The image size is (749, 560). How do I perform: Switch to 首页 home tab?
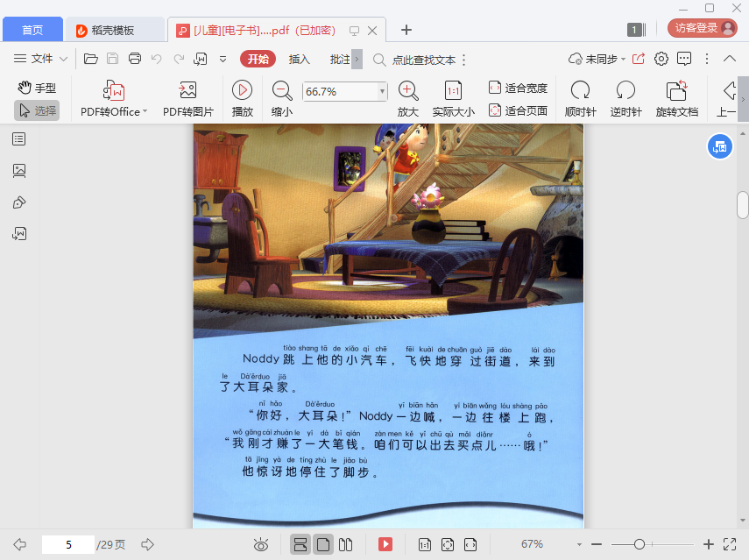tap(32, 30)
